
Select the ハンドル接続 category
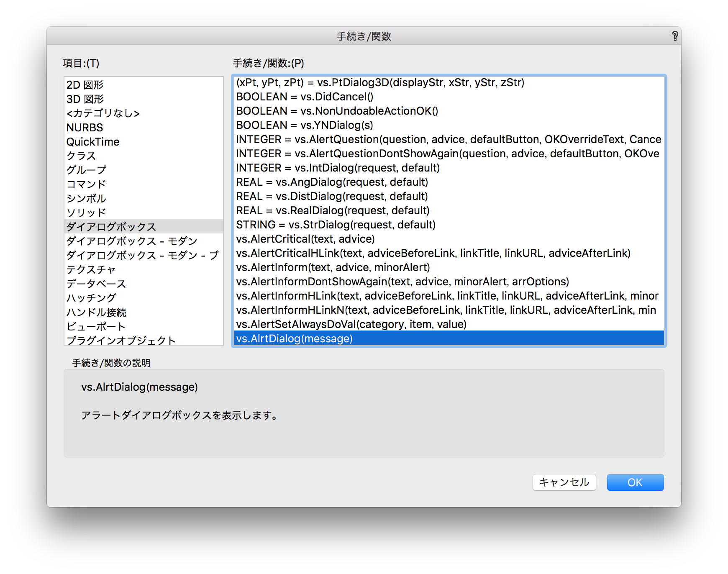[144, 313]
